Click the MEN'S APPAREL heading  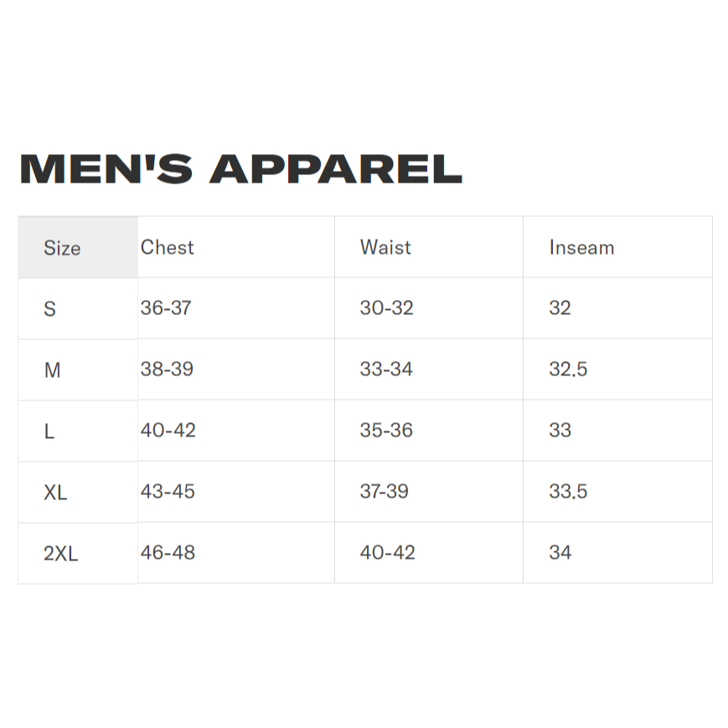[x=241, y=169]
